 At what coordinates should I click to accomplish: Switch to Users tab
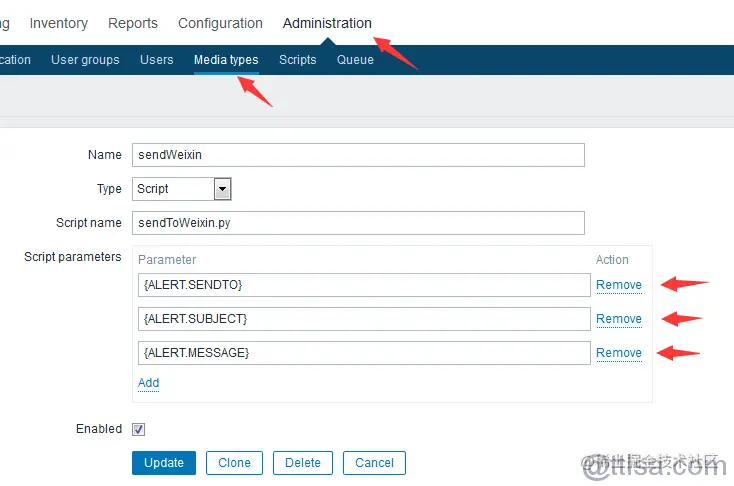157,60
